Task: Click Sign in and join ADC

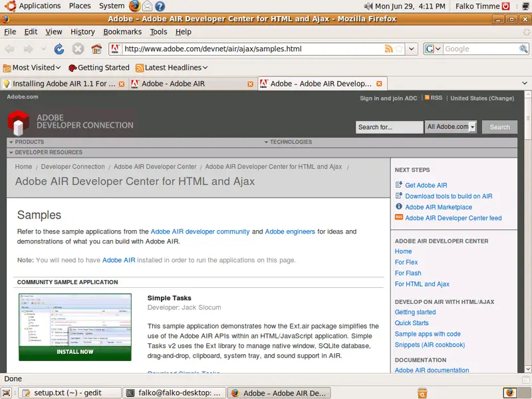Action: (388, 98)
